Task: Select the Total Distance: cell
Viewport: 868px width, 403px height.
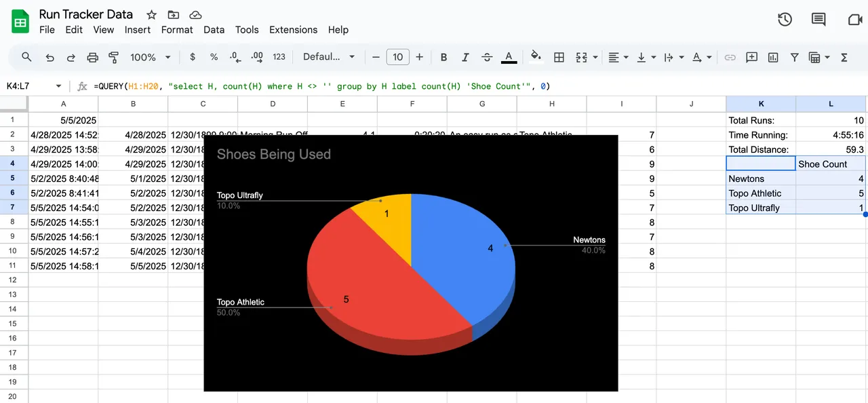Action: (761, 149)
